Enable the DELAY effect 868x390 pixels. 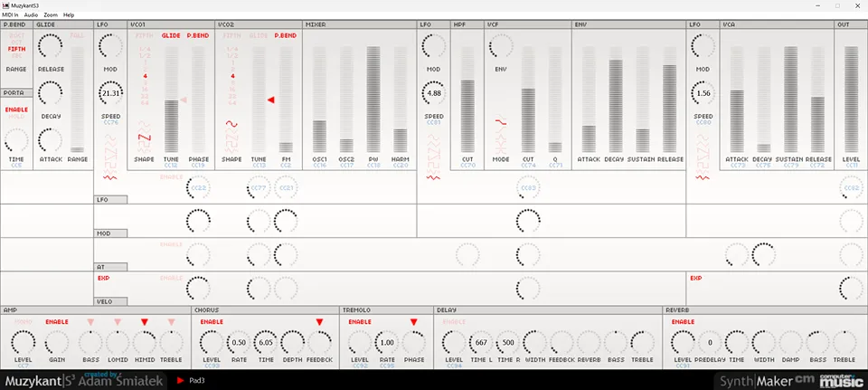[x=454, y=322]
